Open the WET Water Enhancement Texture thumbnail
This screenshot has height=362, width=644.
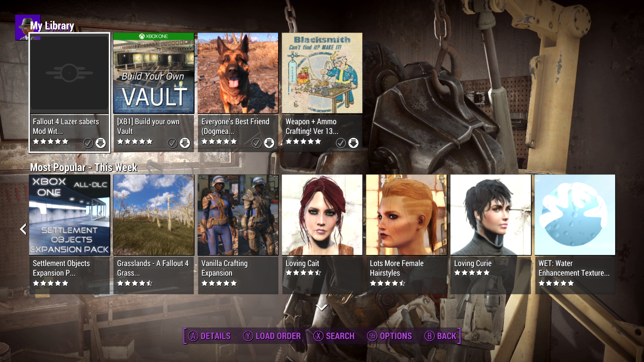tap(575, 215)
